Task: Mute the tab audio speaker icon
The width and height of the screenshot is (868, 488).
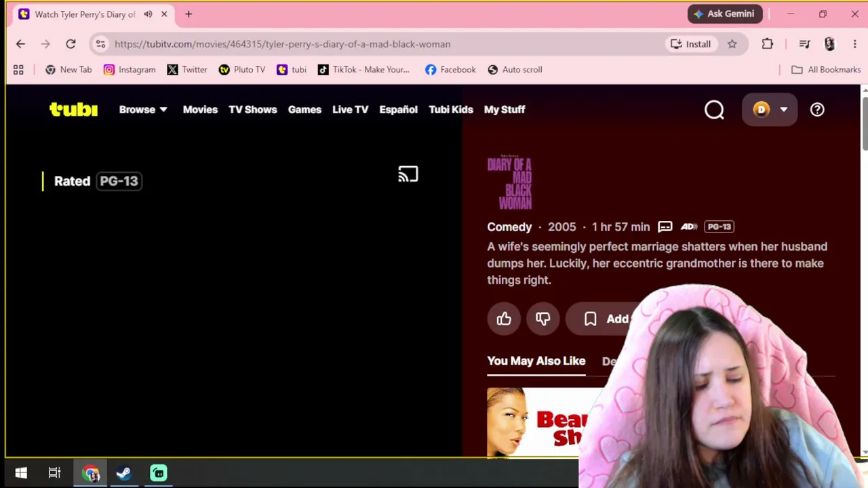Action: [x=148, y=14]
